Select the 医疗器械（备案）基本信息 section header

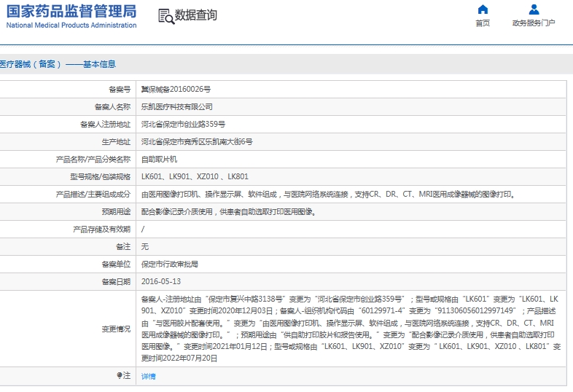58,64
